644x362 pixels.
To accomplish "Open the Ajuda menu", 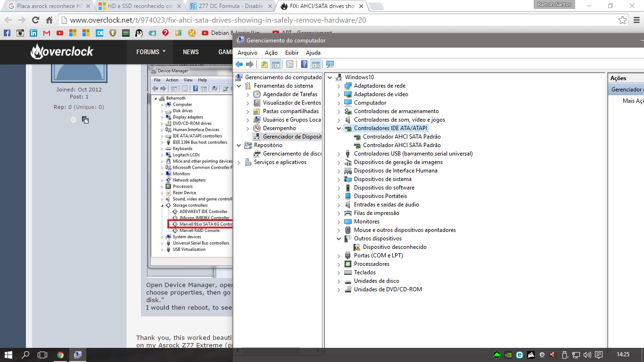I will [x=313, y=53].
